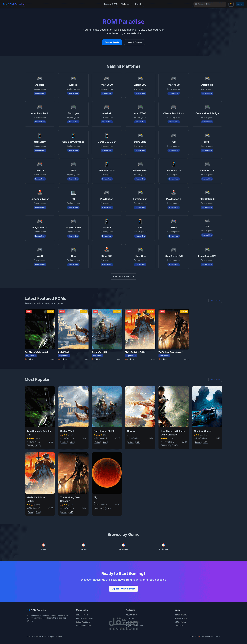Viewport: 247px width, 644px height.
Task: Select the Atari 2600 platform icon
Action: (107, 79)
